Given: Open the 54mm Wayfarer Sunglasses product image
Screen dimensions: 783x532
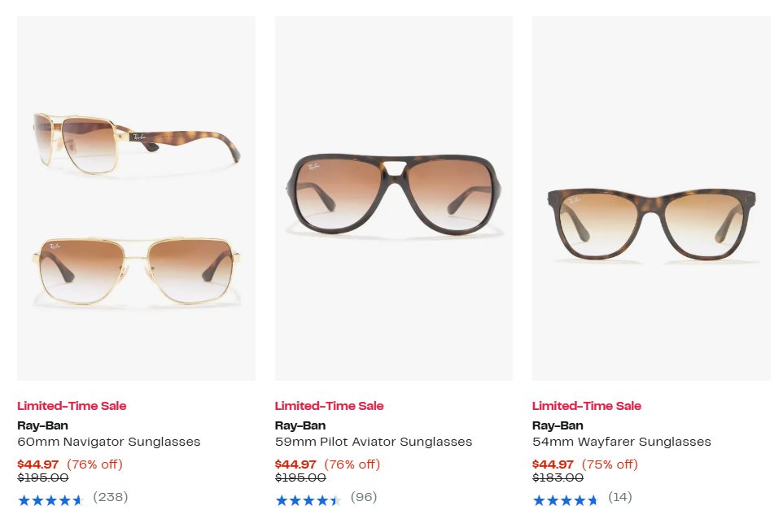Looking at the screenshot, I should pos(651,198).
